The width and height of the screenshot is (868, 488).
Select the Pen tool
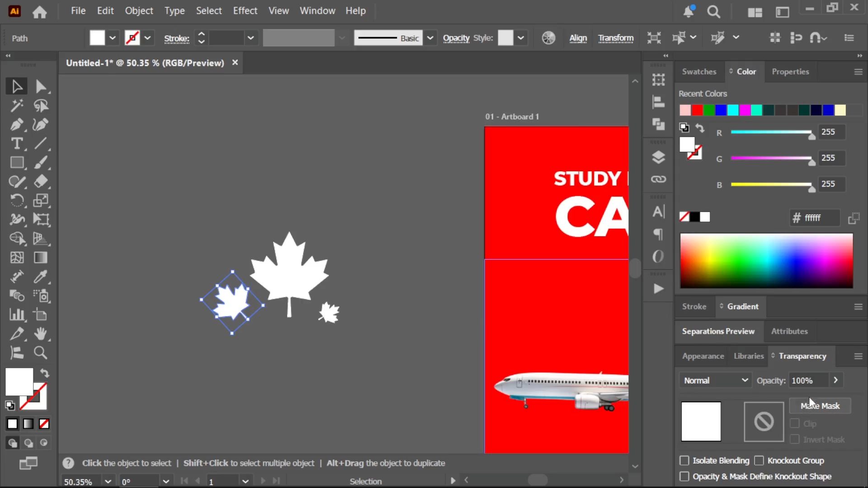point(17,125)
